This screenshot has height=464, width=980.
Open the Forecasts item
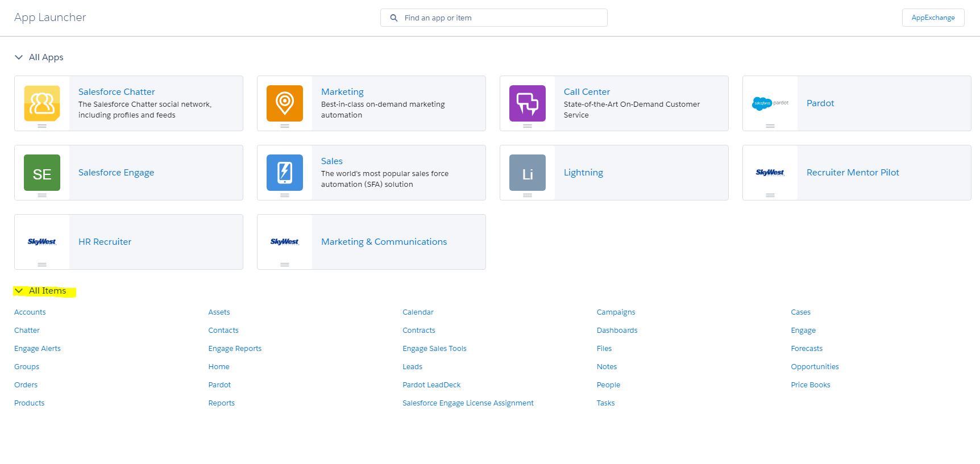coord(807,348)
